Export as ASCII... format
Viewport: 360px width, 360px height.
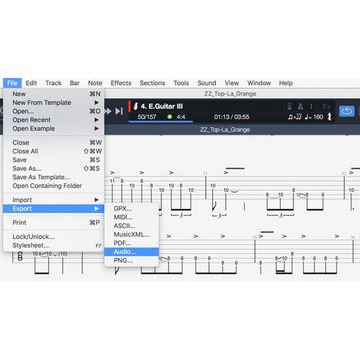coord(132,226)
